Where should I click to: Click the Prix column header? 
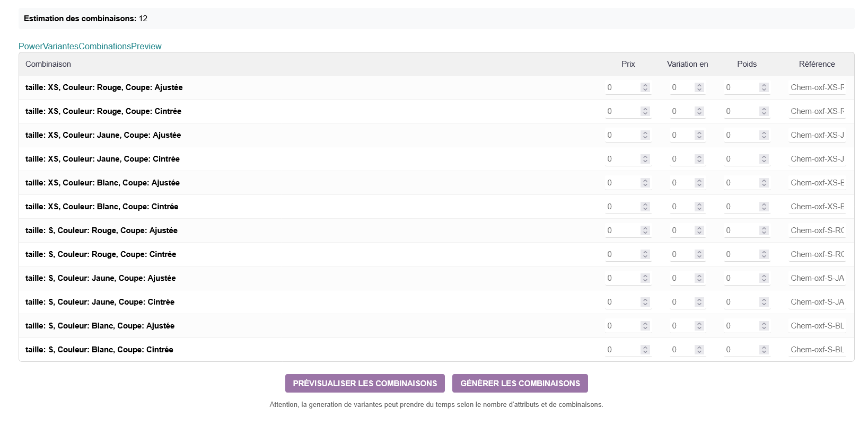628,64
